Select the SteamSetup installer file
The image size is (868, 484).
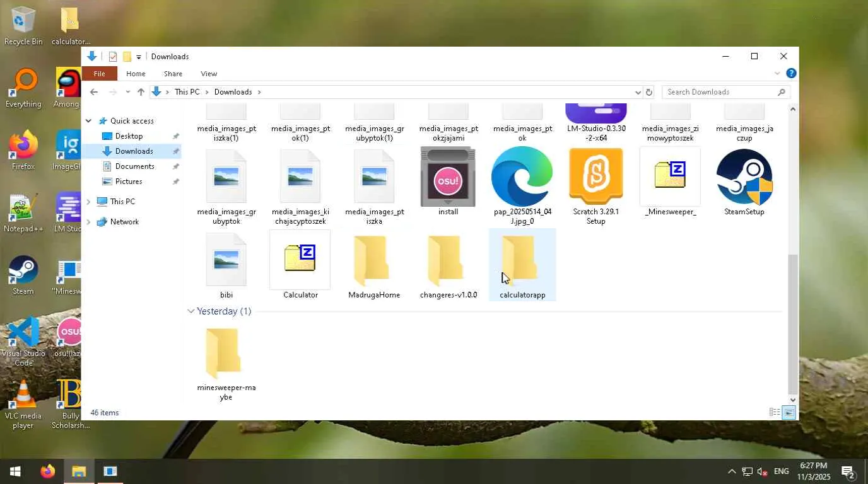pos(744,182)
